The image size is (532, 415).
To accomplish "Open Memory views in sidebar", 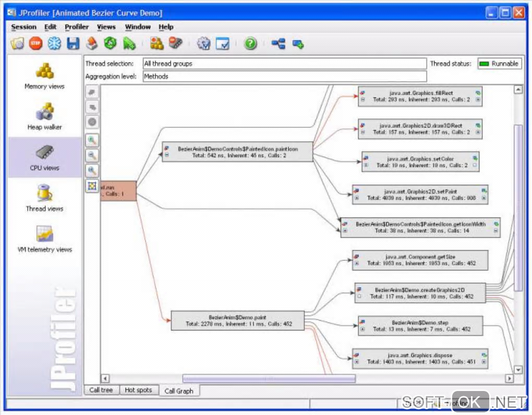I will click(x=44, y=76).
